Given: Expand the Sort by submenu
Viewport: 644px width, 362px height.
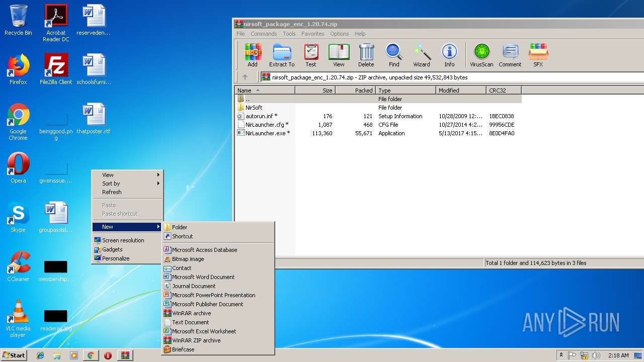Looking at the screenshot, I should point(127,184).
